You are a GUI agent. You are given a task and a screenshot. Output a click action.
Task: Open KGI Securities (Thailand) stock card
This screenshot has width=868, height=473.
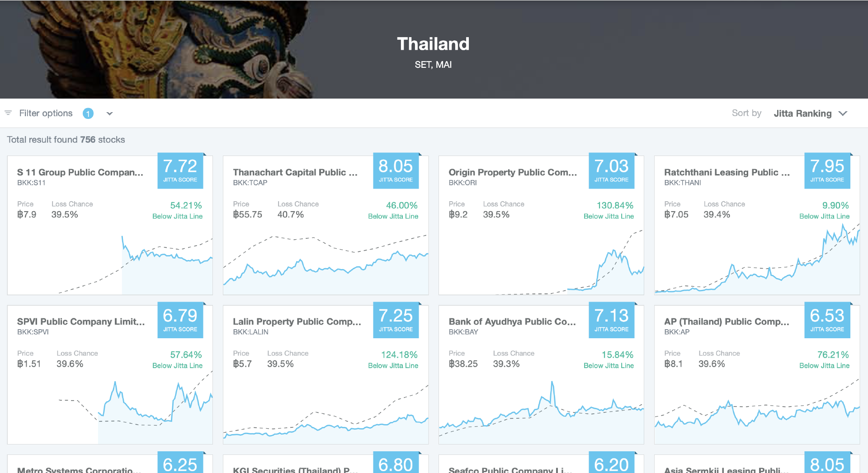pyautogui.click(x=325, y=464)
